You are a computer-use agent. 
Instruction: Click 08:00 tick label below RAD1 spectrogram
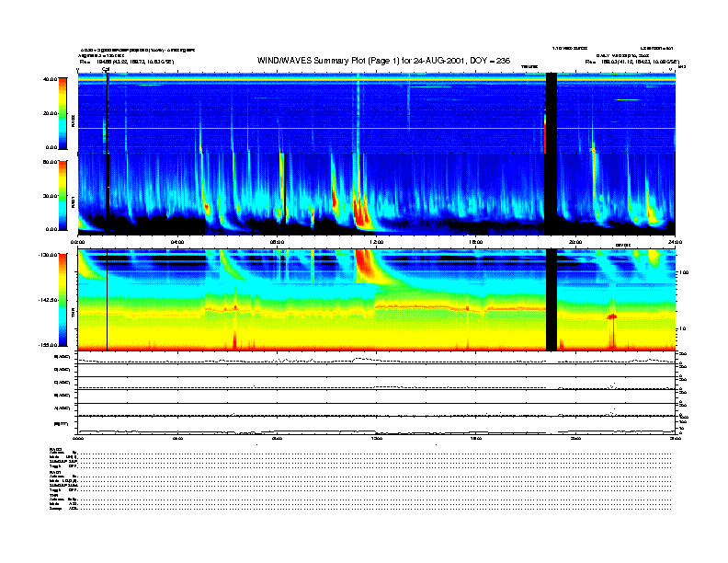click(x=277, y=242)
